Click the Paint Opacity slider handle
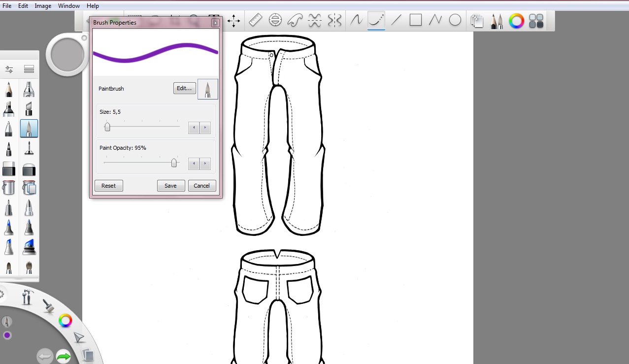629x364 pixels. (x=174, y=163)
